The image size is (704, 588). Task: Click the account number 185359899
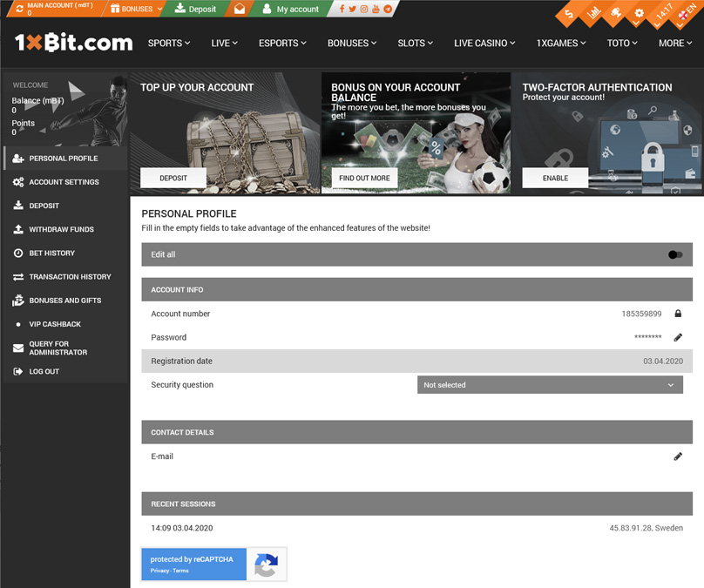(x=641, y=314)
